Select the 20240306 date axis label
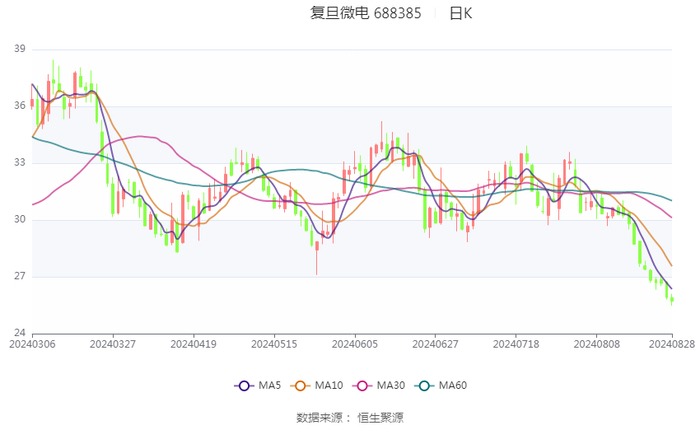The width and height of the screenshot is (700, 426). 33,344
